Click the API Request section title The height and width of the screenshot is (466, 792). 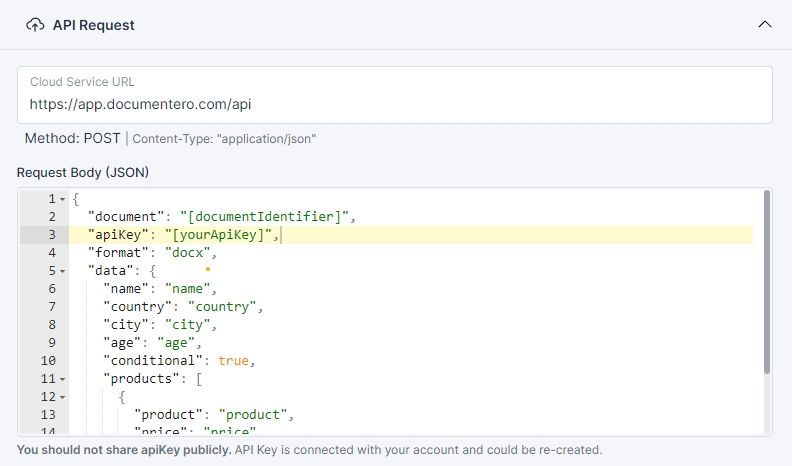(93, 25)
